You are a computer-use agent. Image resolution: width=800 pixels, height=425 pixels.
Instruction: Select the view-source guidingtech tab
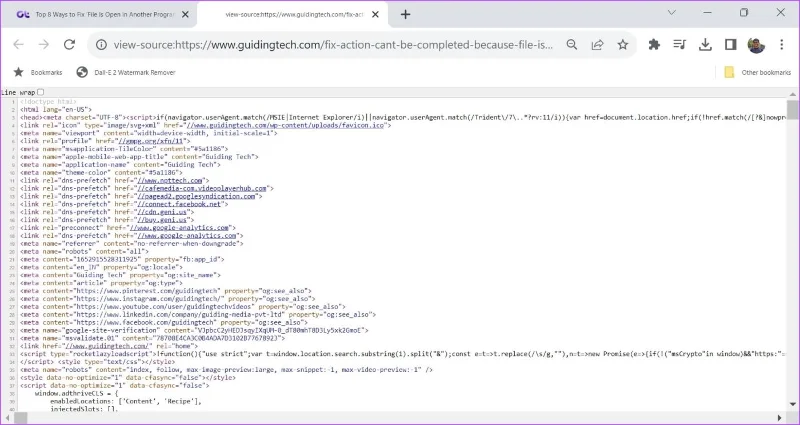click(x=292, y=15)
